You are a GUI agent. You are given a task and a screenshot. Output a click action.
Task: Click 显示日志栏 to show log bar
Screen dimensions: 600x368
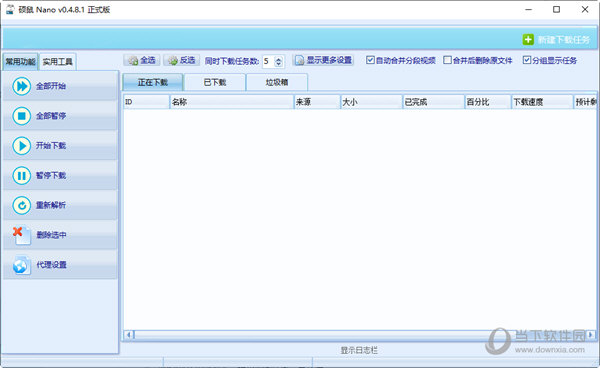click(x=359, y=350)
